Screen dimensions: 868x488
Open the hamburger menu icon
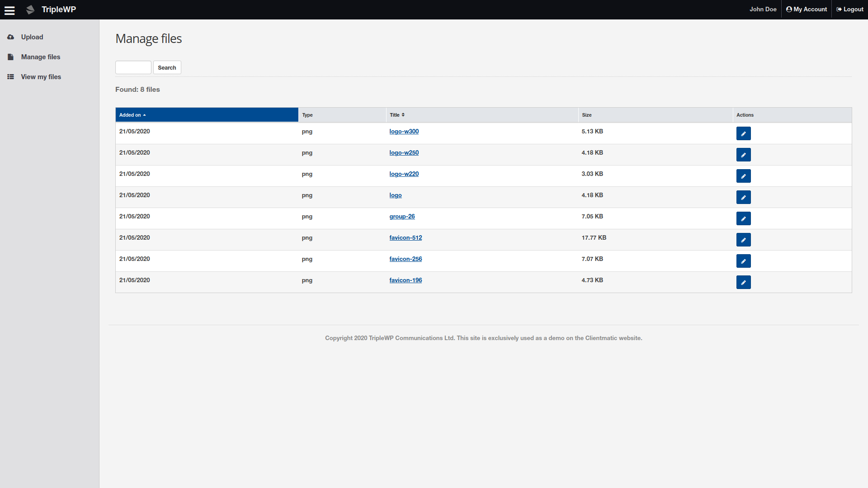(9, 10)
